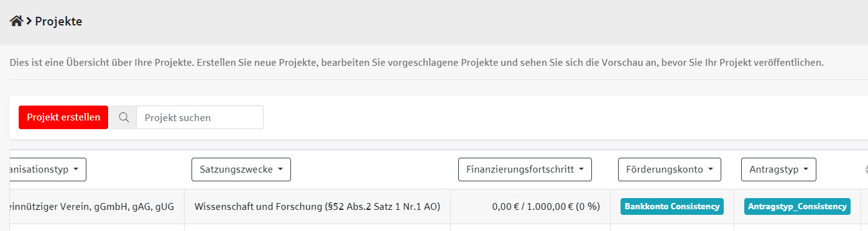Viewport: 868px width, 231px height.
Task: Click the caret arrow inside Satzungszwecke button
Action: [280, 170]
